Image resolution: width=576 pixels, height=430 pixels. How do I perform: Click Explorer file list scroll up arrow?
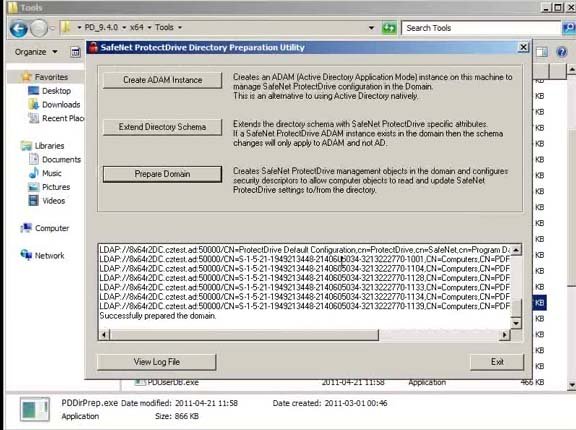tap(572, 69)
